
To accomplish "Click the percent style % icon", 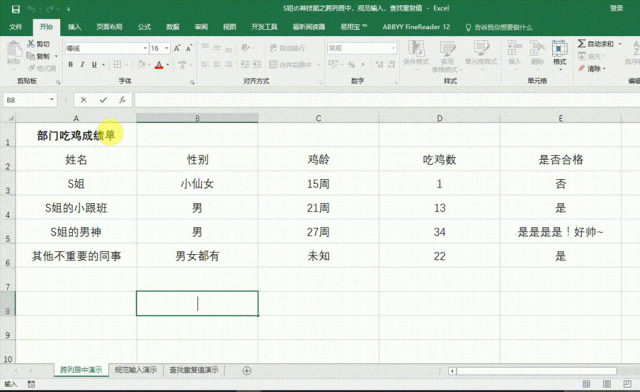I will [x=351, y=65].
